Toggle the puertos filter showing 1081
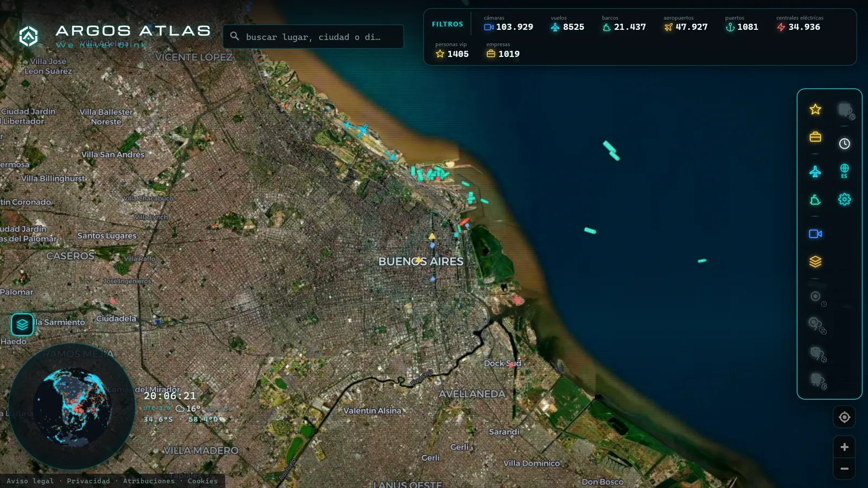The width and height of the screenshot is (868, 488). tap(742, 23)
